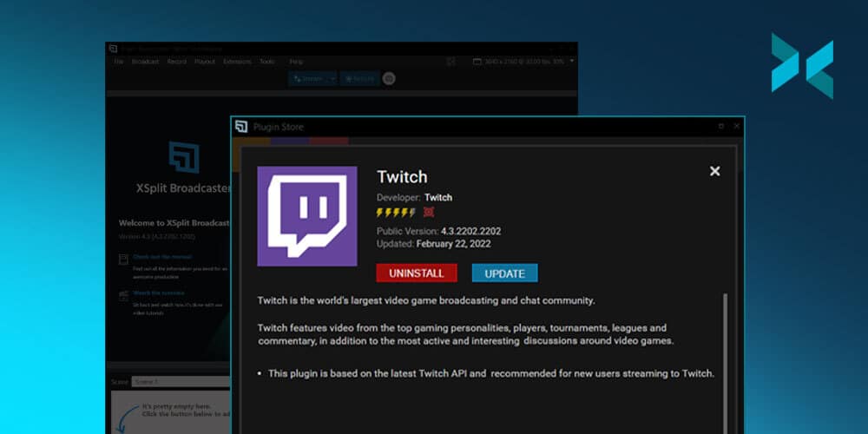
Task: Open the 'Watch the tutorials' link
Action: click(158, 293)
